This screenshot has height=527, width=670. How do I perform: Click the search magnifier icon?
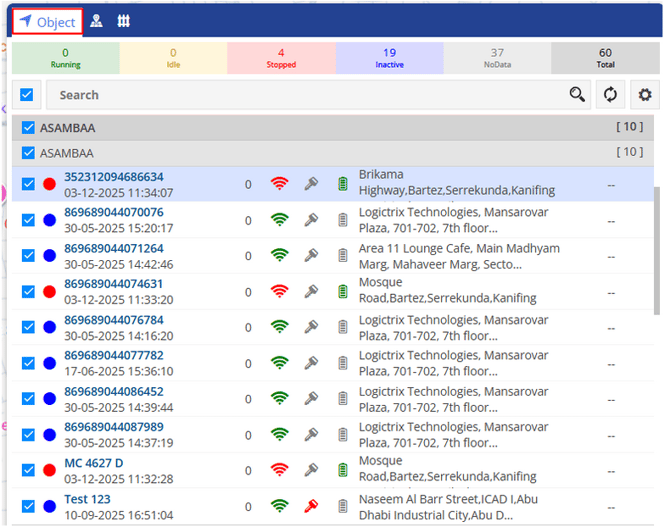click(x=577, y=95)
